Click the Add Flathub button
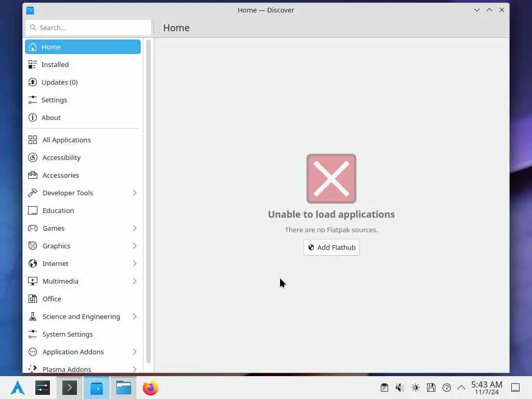The image size is (532, 399). click(331, 247)
